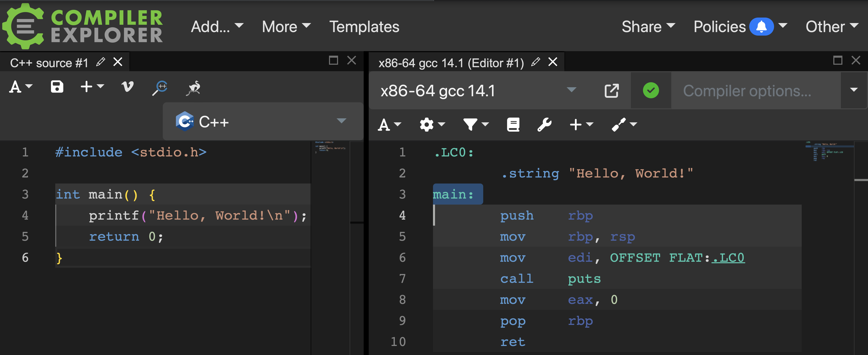This screenshot has height=355, width=868.
Task: Expand the C++ language selector
Action: coord(263,122)
